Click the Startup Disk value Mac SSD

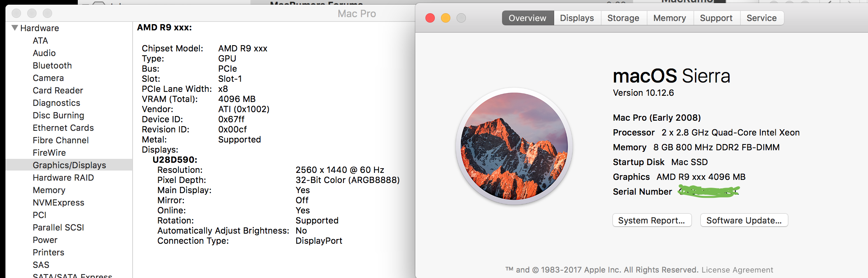689,162
